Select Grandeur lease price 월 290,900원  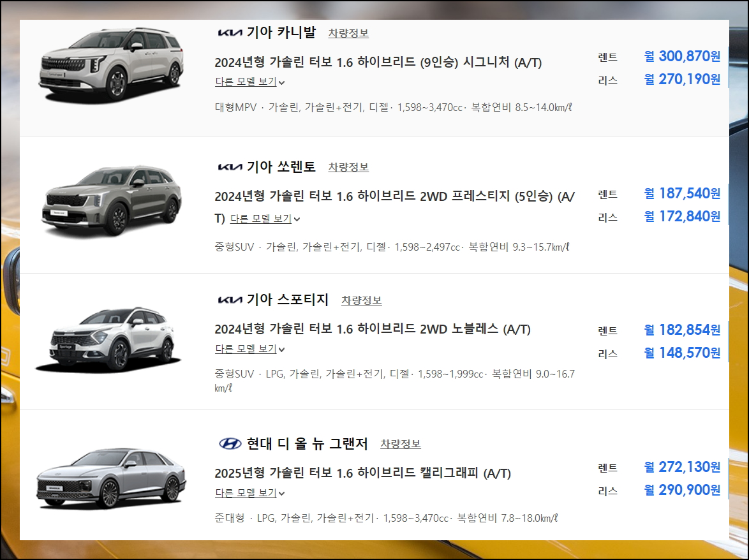click(x=682, y=490)
